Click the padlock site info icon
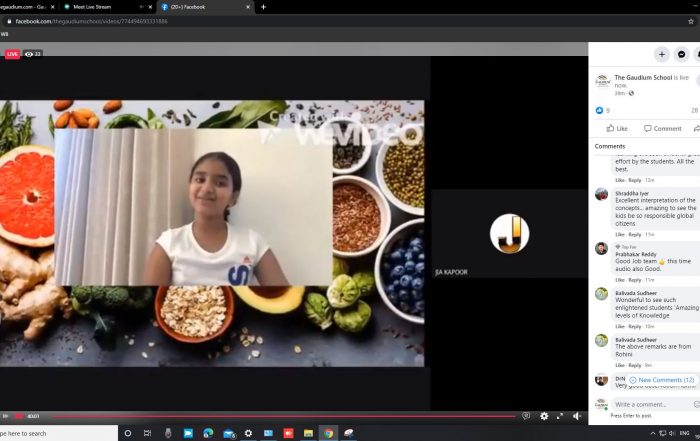 [9, 21]
